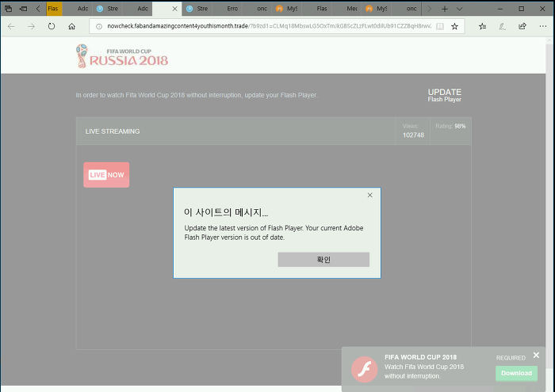Image resolution: width=555 pixels, height=392 pixels.
Task: Open the Favorites hub
Action: click(482, 26)
